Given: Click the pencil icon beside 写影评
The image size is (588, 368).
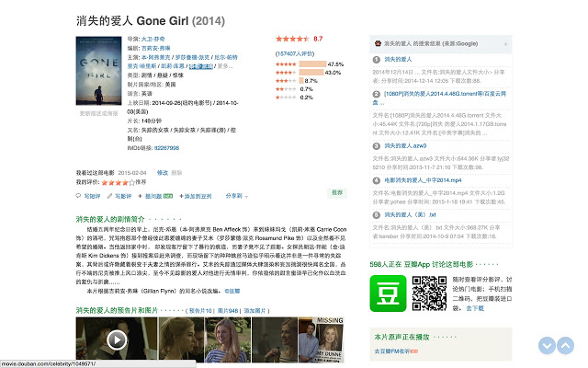Looking at the screenshot, I should pos(110,196).
